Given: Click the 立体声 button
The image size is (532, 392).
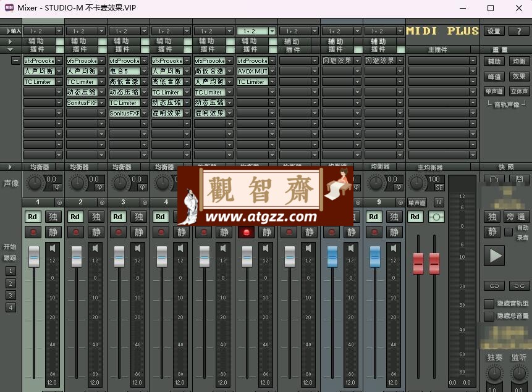Looking at the screenshot, I should pyautogui.click(x=519, y=91).
